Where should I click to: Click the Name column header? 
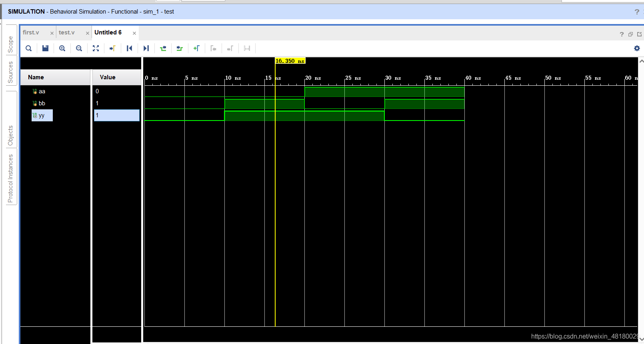click(x=56, y=77)
